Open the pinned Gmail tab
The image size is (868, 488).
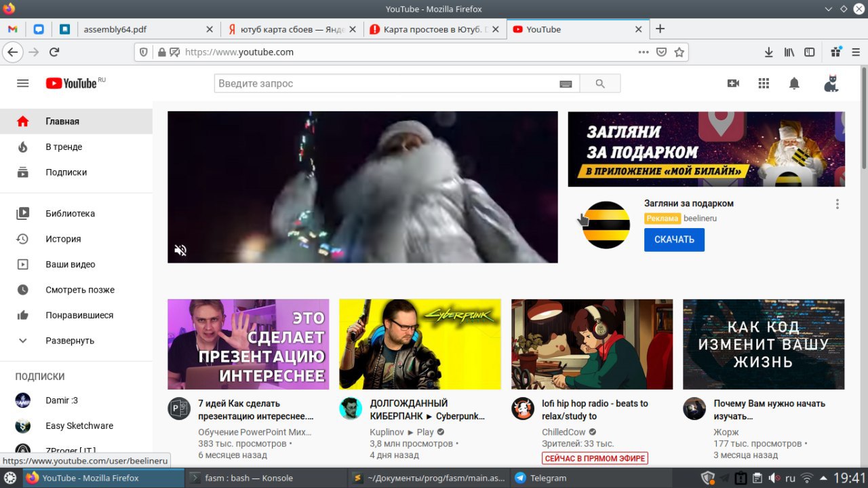click(x=12, y=29)
